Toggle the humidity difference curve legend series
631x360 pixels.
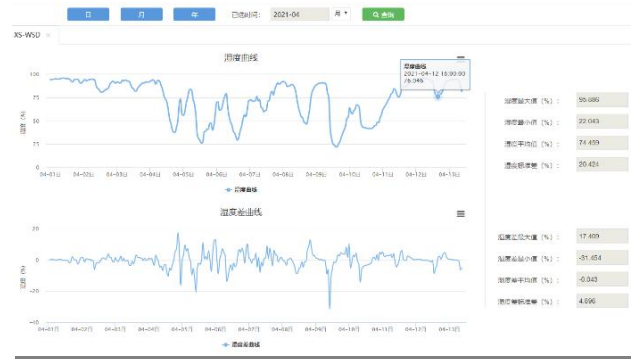point(241,345)
